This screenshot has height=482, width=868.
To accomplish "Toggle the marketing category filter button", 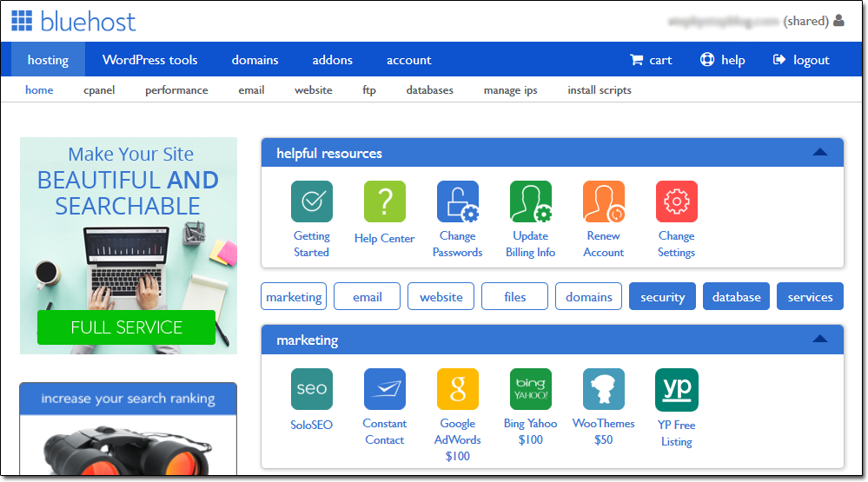I will click(x=294, y=296).
